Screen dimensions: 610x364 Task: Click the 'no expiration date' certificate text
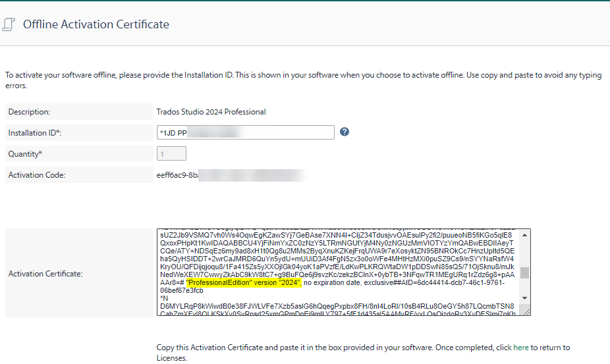pos(332,283)
